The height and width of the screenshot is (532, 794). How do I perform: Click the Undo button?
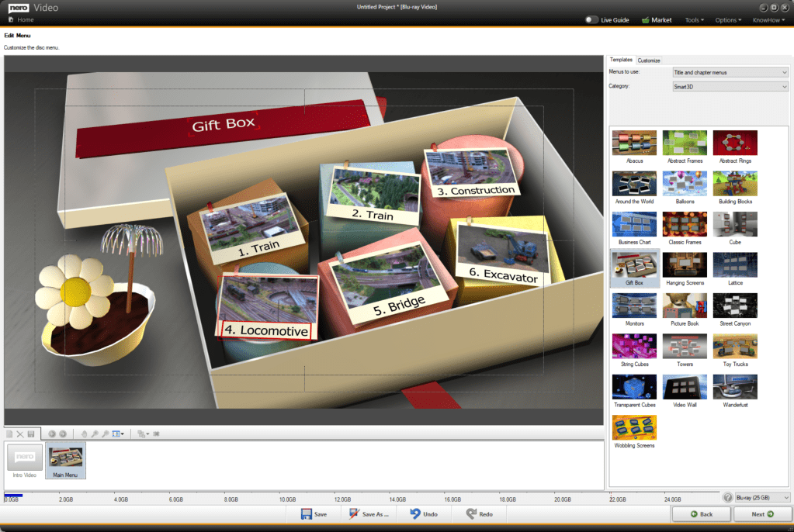tap(424, 514)
